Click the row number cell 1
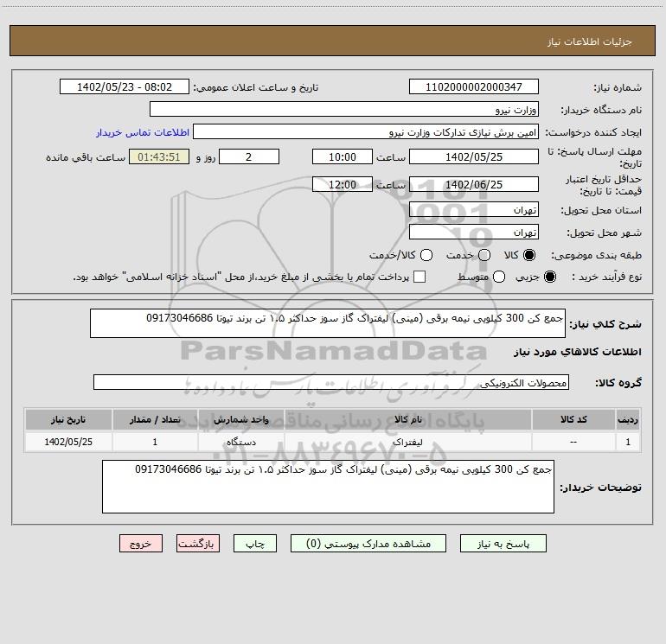This screenshot has height=644, width=666. point(628,442)
